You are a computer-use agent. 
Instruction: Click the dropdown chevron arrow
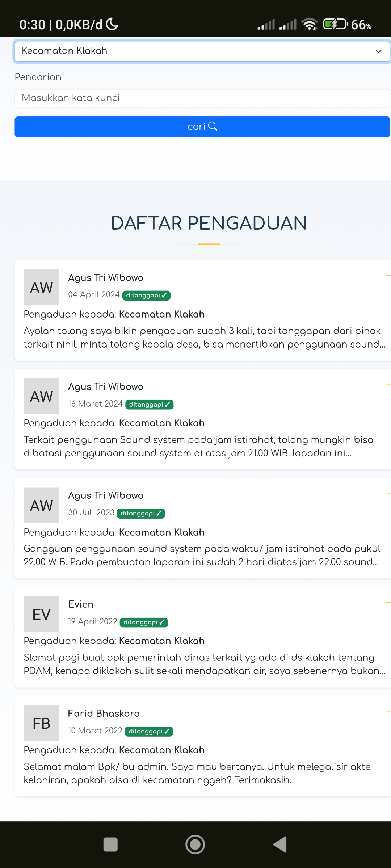coord(378,51)
